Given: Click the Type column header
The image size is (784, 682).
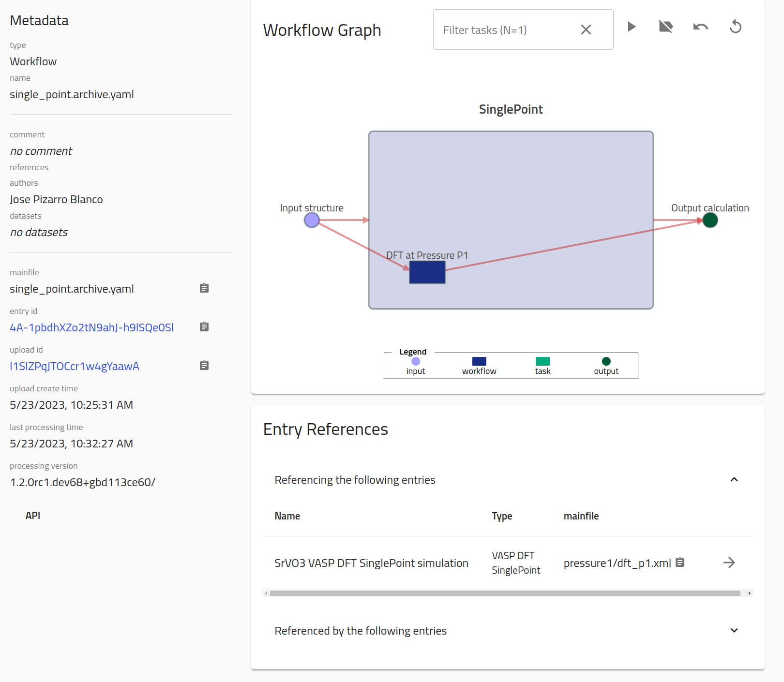Looking at the screenshot, I should tap(502, 516).
